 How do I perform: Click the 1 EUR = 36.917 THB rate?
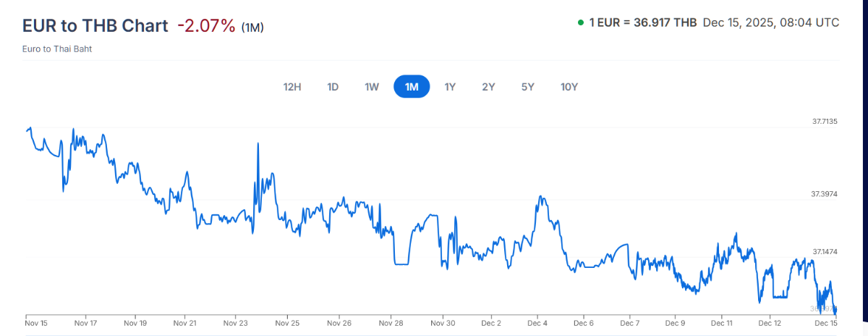643,23
